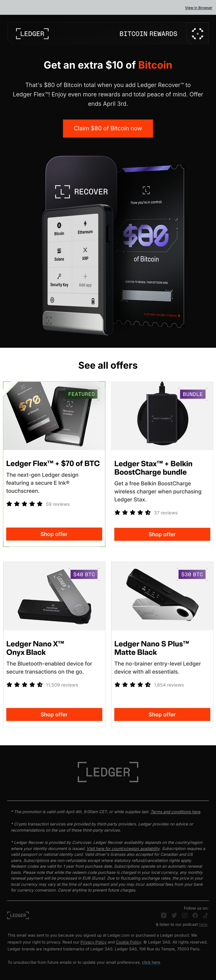Click Shop offer for Ledger Nano S Plus
The height and width of the screenshot is (980, 216).
coord(162,714)
